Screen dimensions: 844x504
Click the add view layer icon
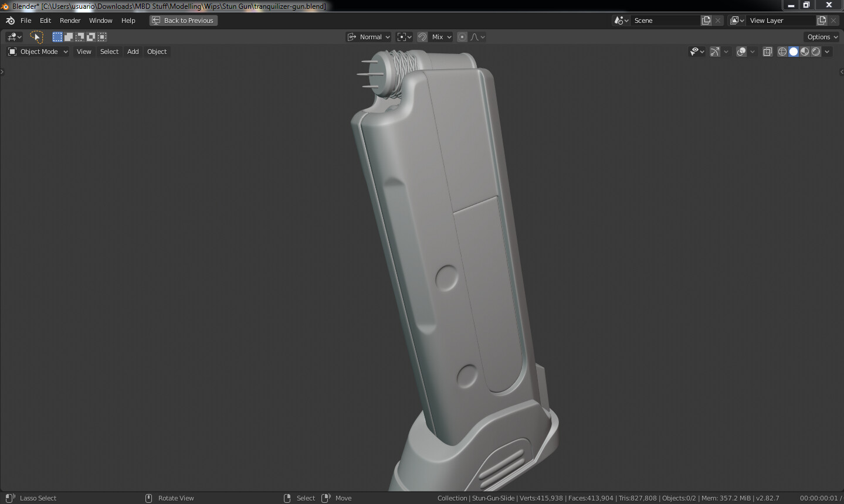(x=822, y=21)
